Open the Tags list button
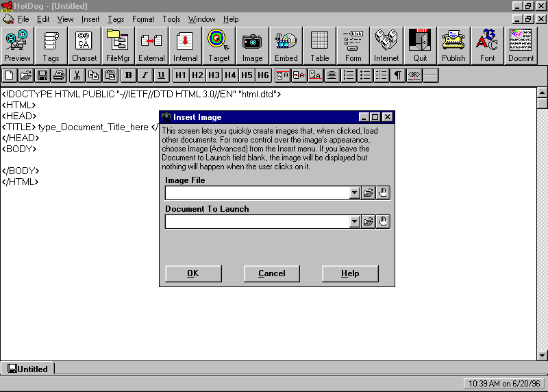548x392 pixels. coord(51,46)
